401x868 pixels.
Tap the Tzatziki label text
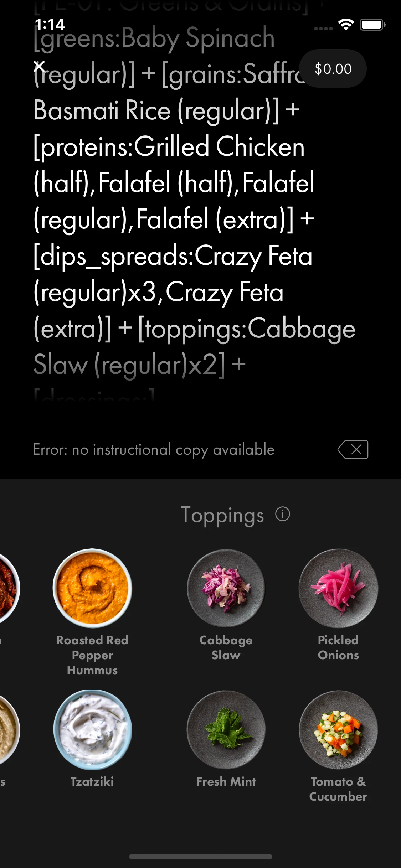tap(92, 781)
